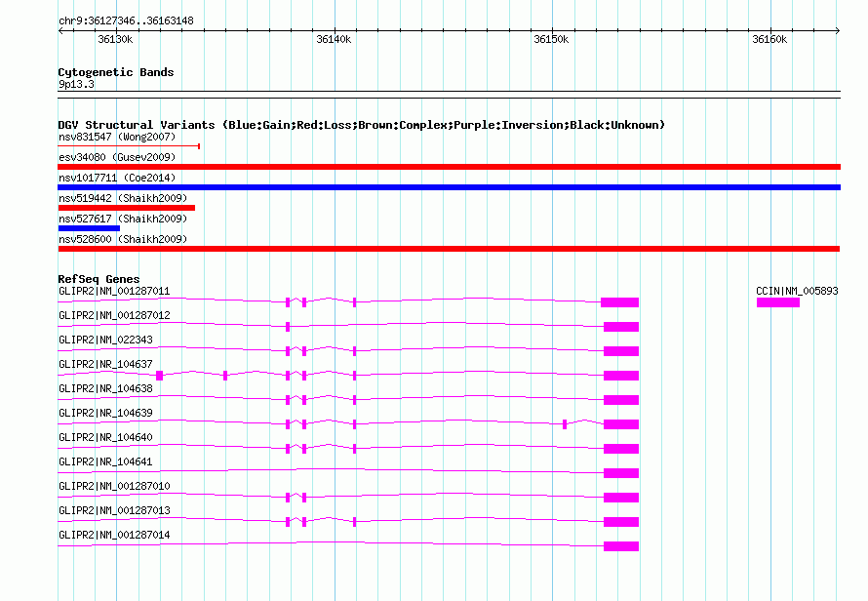Screen dimensions: 868x601
Task: Click the large exon block of GLIPR2|NR_104639
Action: [621, 424]
